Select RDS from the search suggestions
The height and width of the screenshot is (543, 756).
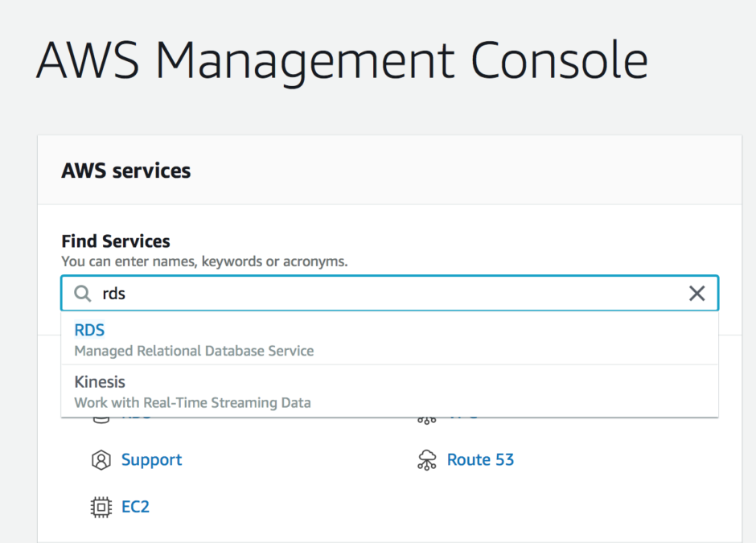point(389,339)
